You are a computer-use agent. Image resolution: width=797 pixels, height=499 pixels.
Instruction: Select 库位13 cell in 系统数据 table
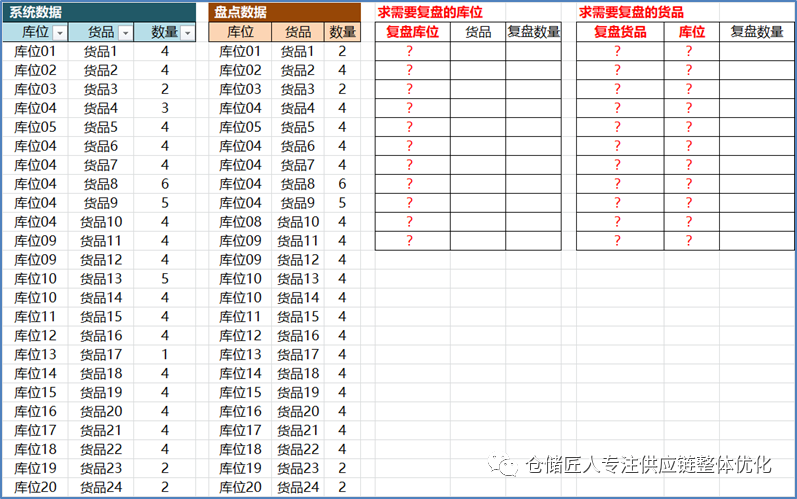pos(35,355)
